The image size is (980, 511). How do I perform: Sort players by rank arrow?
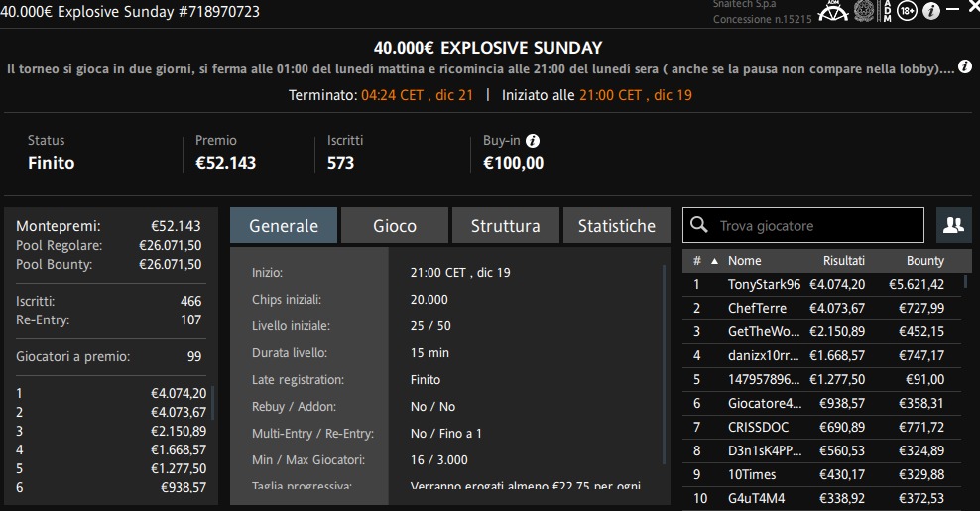(714, 261)
